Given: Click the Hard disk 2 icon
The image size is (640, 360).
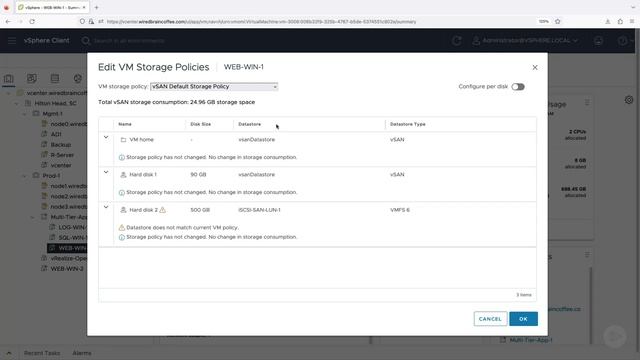Looking at the screenshot, I should tap(123, 210).
